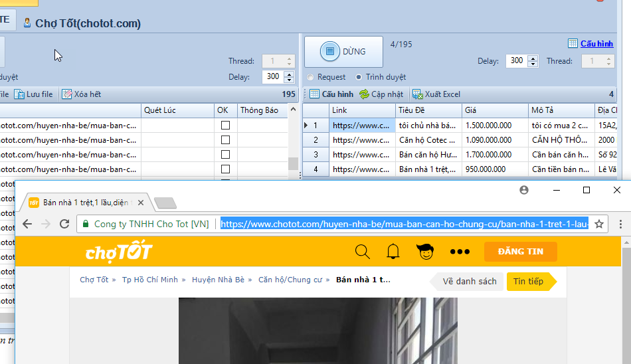Click Lưu file save icon button
Screen dimensions: 631x364
pos(33,94)
